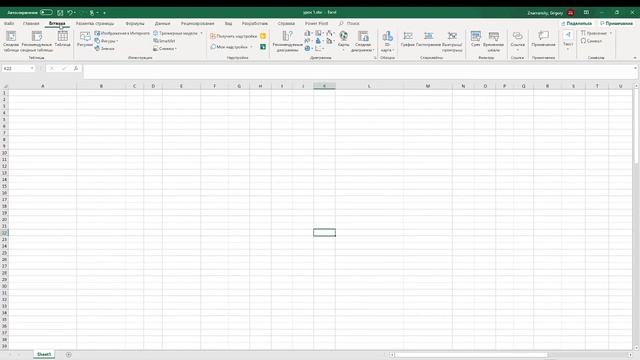Screen dimensions: 640x360
Task: Select column L header
Action: (369, 86)
